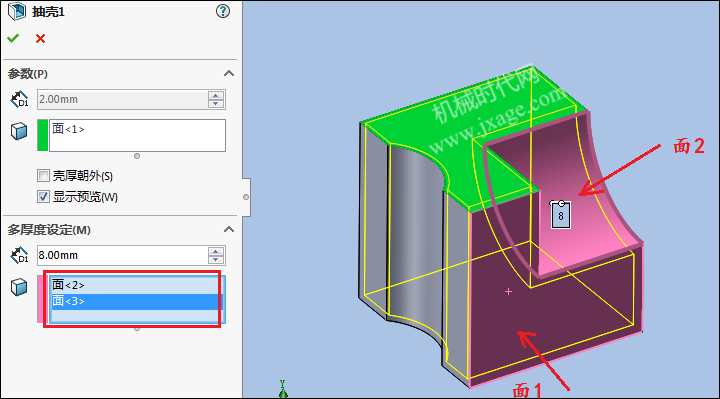Confirm the shell feature with green checkmark
This screenshot has width=720, height=399.
(13, 39)
